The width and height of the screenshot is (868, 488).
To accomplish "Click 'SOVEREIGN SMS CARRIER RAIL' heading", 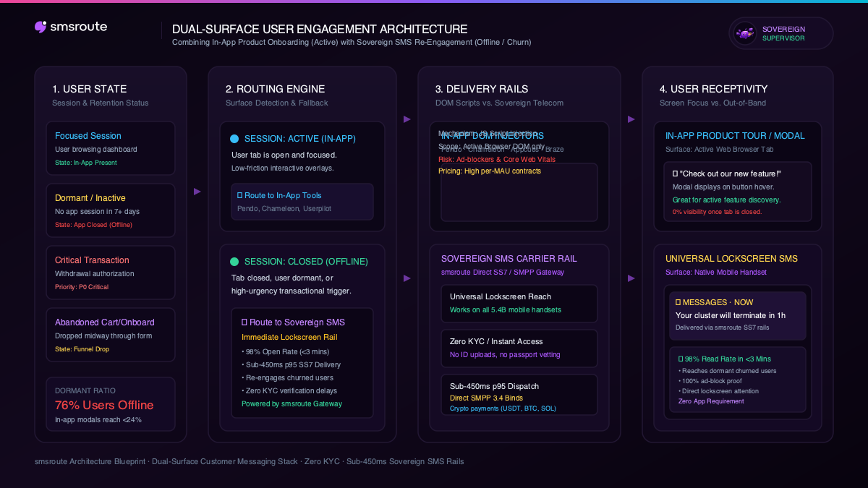I will (x=509, y=259).
